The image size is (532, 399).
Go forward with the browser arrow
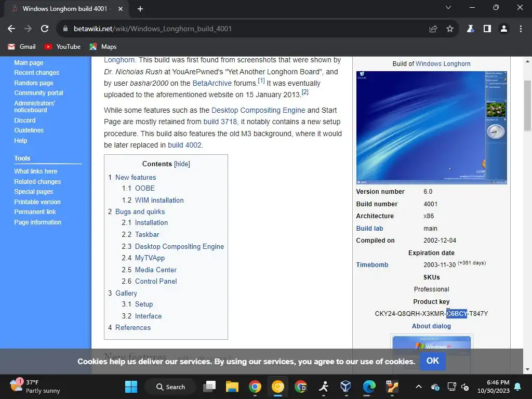(x=28, y=29)
